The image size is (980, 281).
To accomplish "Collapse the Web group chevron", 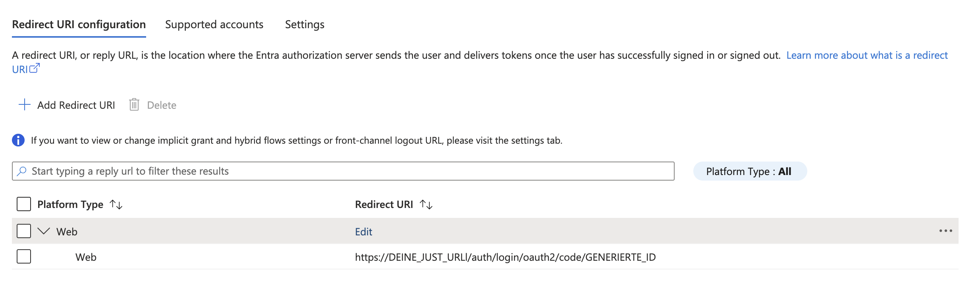I will (44, 231).
